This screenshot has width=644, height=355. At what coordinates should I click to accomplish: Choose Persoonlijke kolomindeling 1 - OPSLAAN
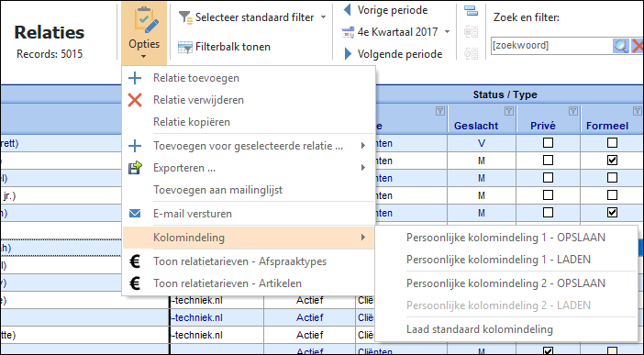[505, 238]
